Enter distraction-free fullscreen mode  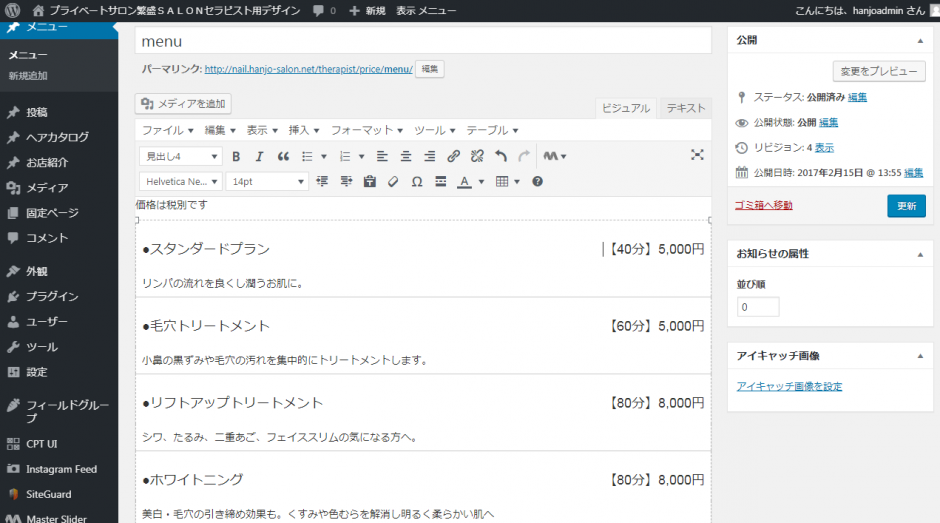pos(697,155)
